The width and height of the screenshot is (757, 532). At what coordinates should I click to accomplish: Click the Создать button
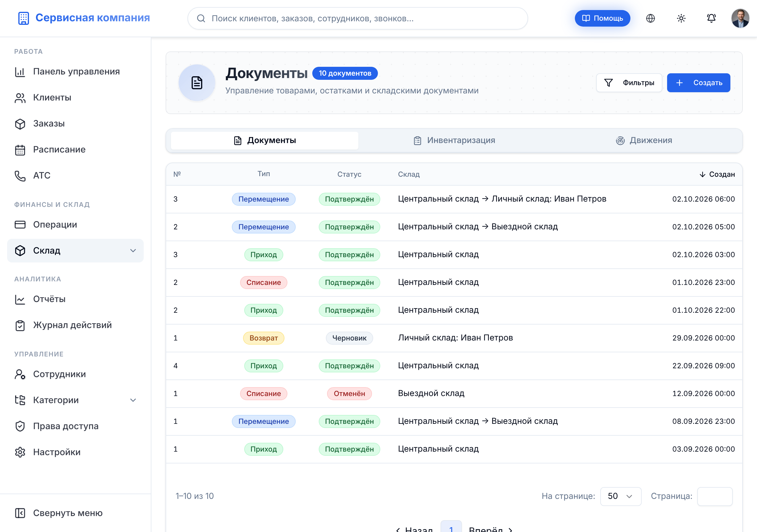point(698,83)
